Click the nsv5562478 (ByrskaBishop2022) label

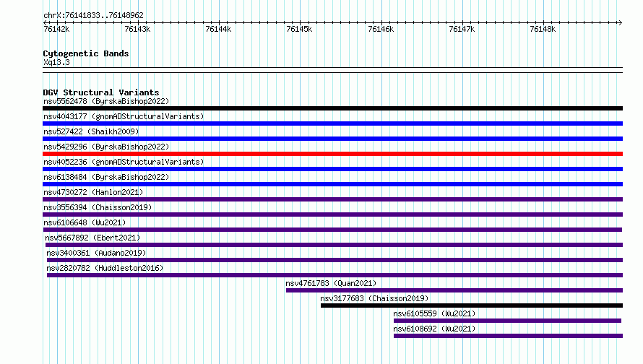tap(106, 101)
